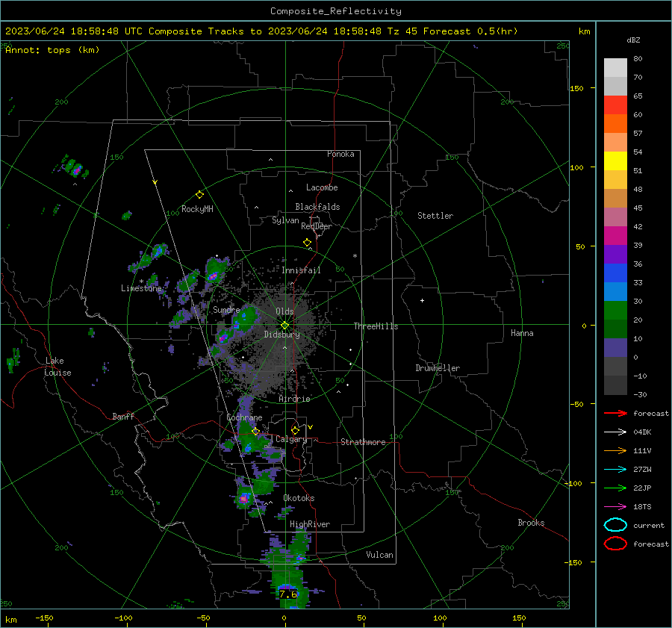Click the yellow diamond marker near Cochrane
This screenshot has height=628, width=672.
click(x=256, y=432)
